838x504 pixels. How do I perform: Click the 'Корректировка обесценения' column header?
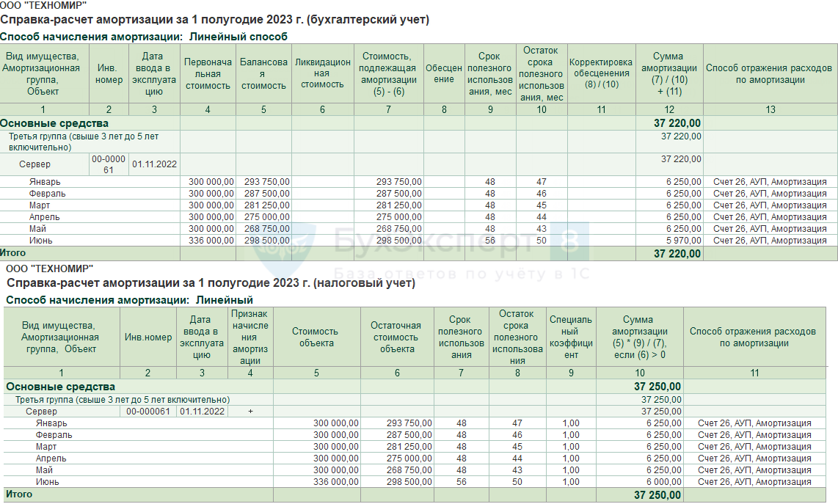pos(601,73)
